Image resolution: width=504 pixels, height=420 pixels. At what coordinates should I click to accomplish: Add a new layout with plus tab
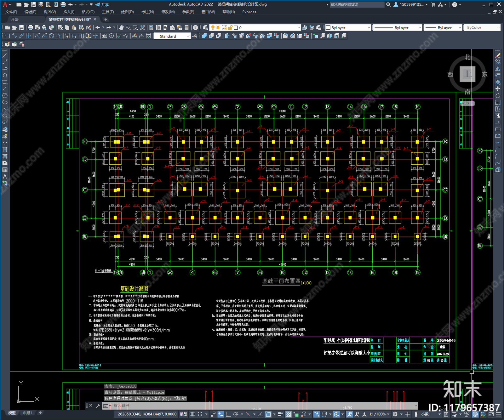[x=40, y=413]
